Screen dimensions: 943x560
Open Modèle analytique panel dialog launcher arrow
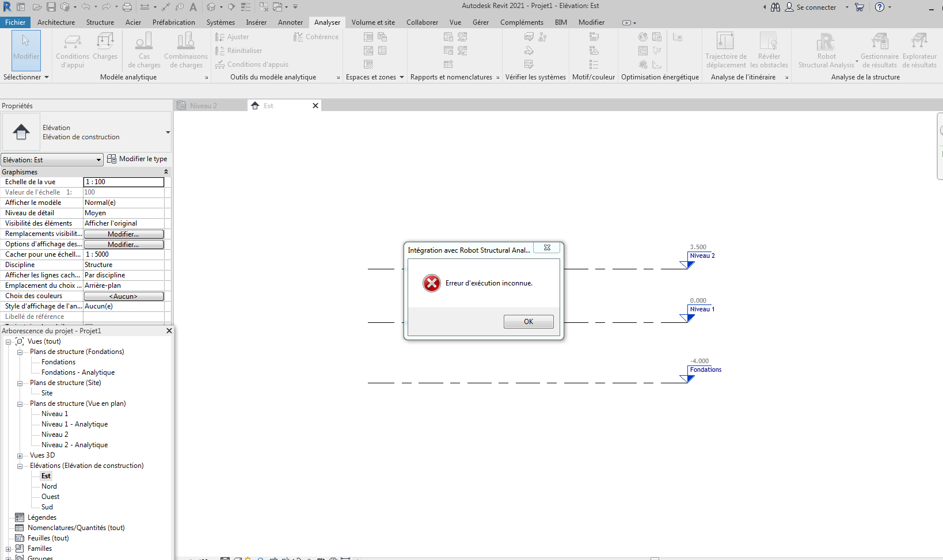coord(206,77)
